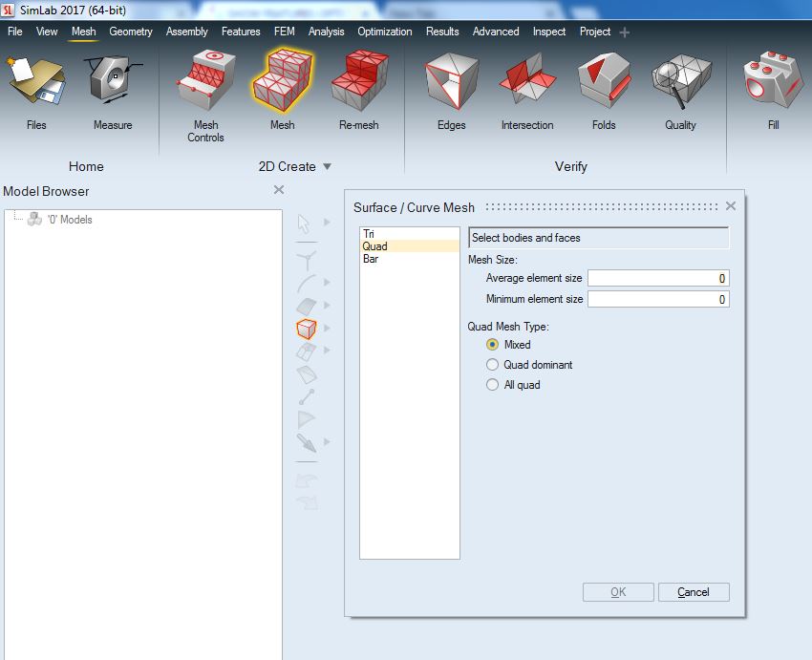This screenshot has height=660, width=812.
Task: Open the File menu
Action: (x=15, y=32)
